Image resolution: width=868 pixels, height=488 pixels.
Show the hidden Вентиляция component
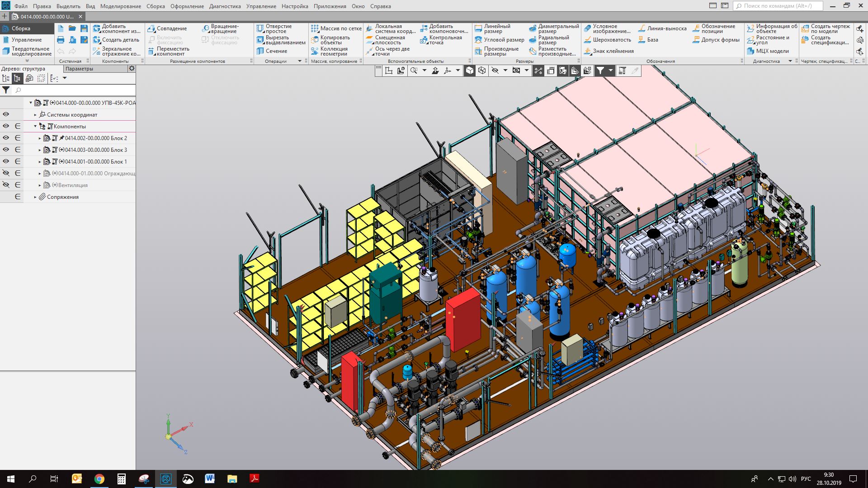6,185
